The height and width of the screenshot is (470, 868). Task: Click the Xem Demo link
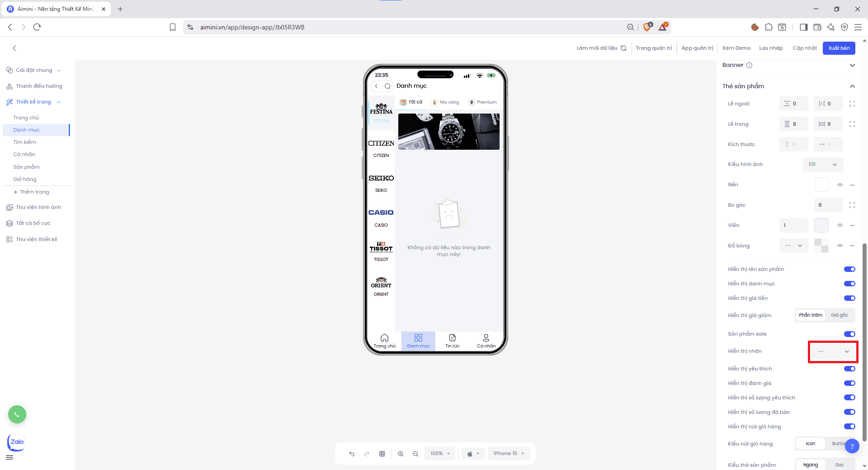(x=736, y=48)
